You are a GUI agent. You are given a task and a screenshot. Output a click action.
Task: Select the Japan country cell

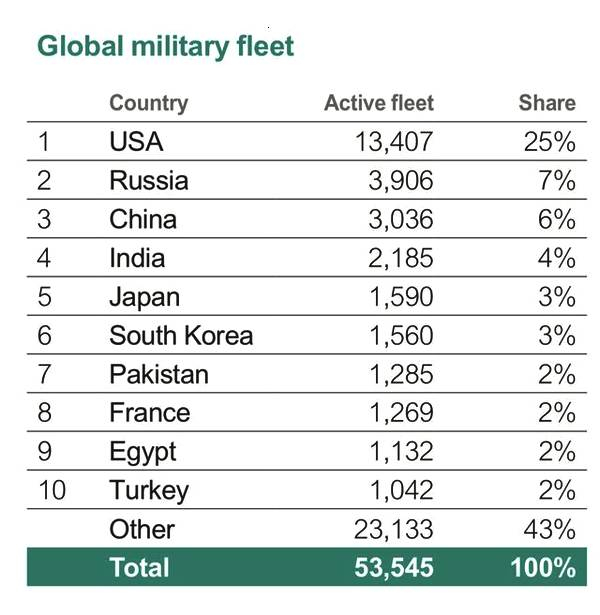coord(144,297)
